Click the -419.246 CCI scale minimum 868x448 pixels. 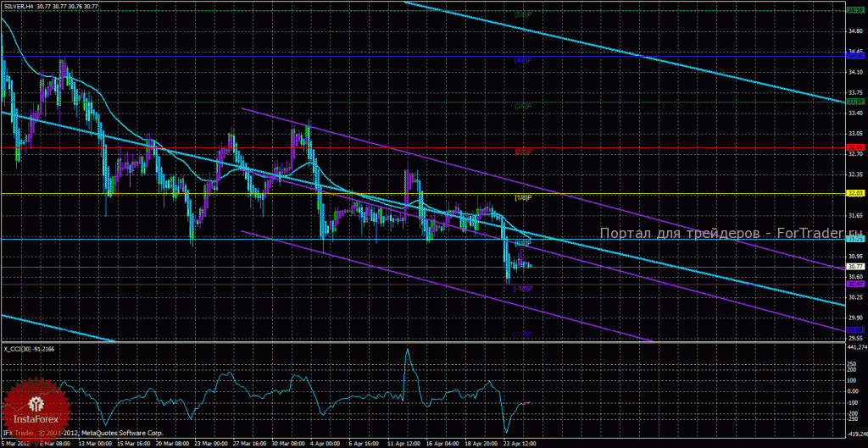(857, 434)
